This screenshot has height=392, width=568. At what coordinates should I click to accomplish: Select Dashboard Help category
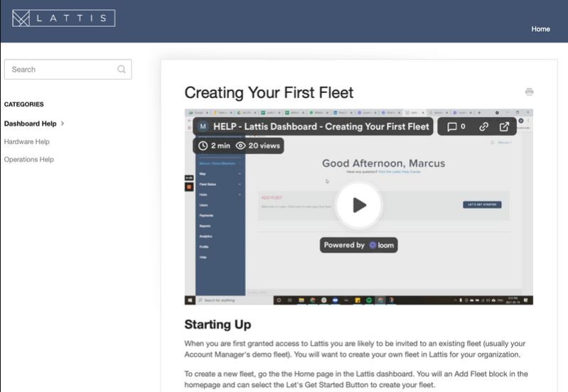click(30, 124)
